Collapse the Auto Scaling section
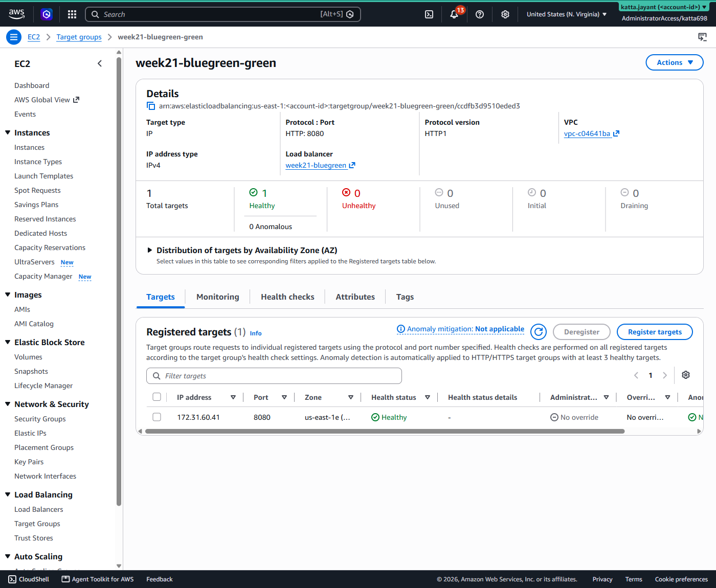Viewport: 716px width, 588px height. pos(8,556)
